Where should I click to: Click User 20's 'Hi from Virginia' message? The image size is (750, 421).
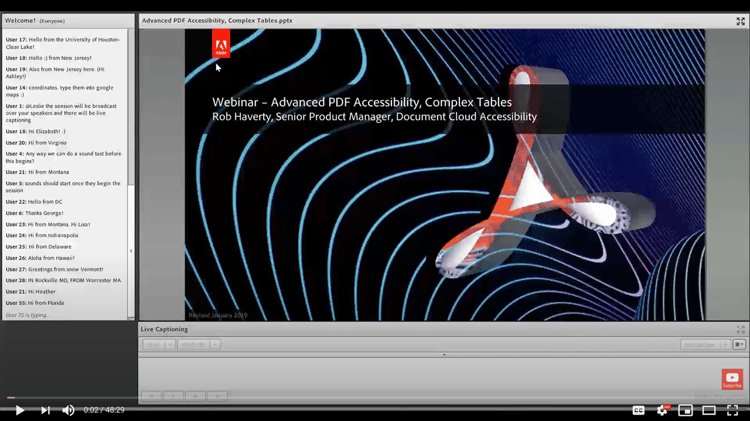pyautogui.click(x=36, y=143)
